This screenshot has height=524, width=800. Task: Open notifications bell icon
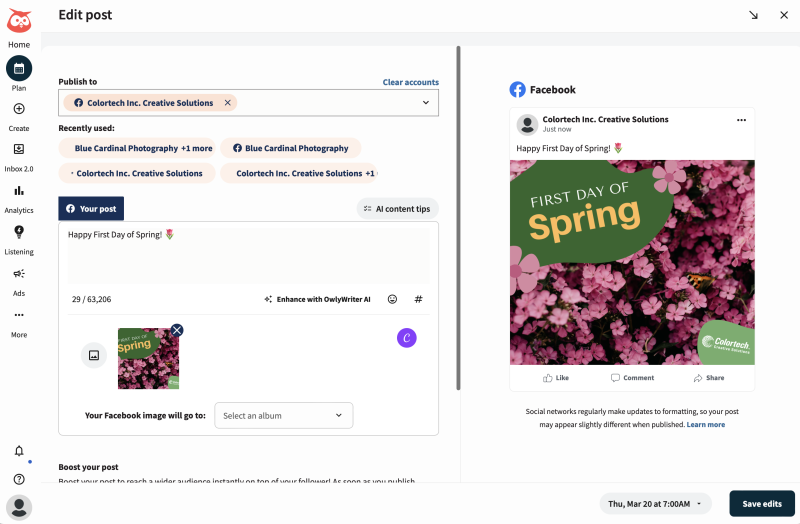(x=19, y=451)
